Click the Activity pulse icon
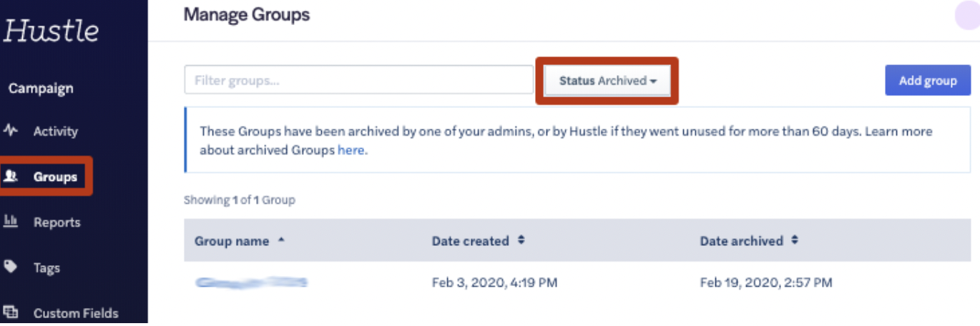Screen dimensions: 980x326 click(x=10, y=131)
